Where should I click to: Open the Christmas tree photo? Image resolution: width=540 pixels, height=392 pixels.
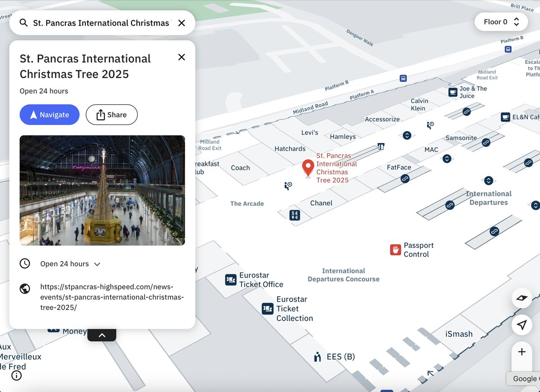click(x=102, y=190)
